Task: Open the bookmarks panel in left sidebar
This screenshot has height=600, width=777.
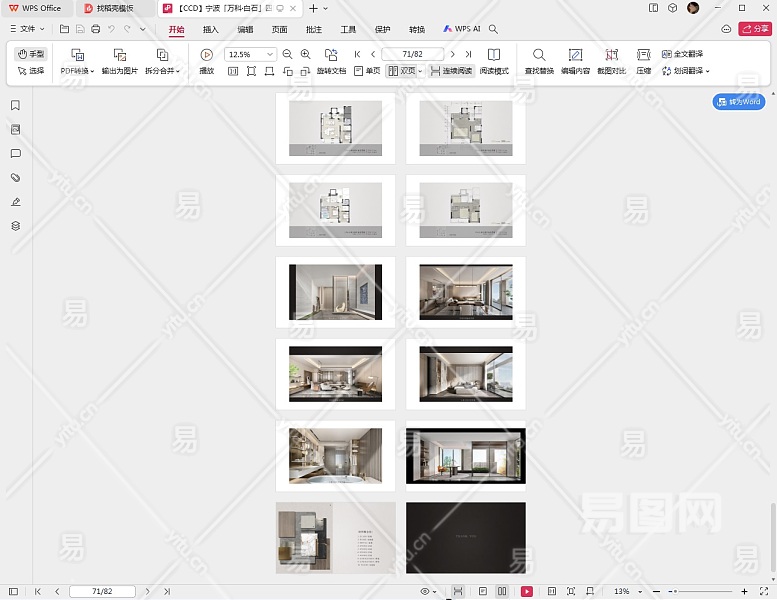Action: pos(15,105)
